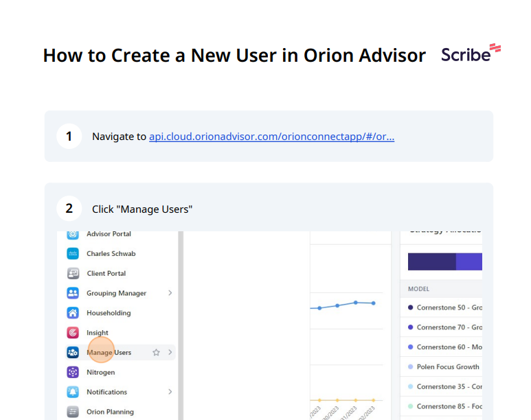Select the Cornerstone 70 model row
Screen dimensions: 531x420
(441, 327)
